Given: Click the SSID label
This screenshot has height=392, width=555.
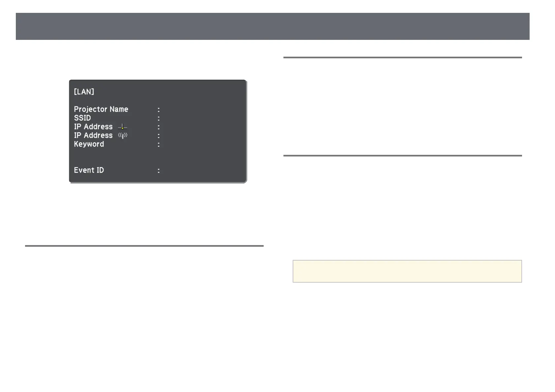Looking at the screenshot, I should (82, 118).
